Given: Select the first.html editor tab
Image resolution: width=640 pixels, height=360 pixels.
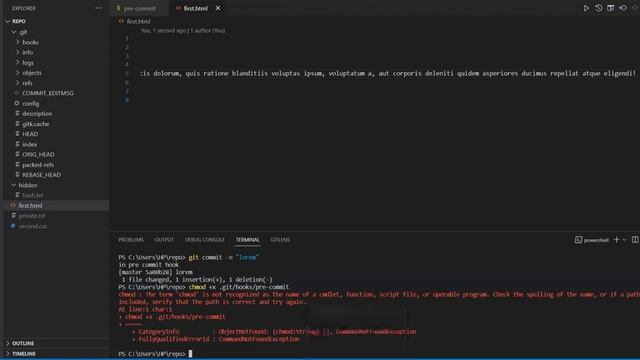Looking at the screenshot, I should click(x=196, y=8).
